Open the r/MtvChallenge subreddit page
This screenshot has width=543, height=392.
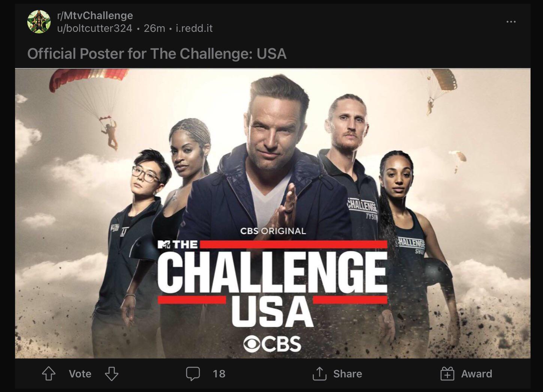point(94,15)
